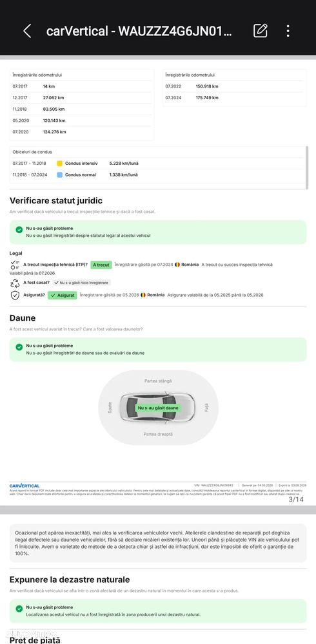The width and height of the screenshot is (316, 644).
Task: Click the carVertical logo in page footer
Action: 25,486
